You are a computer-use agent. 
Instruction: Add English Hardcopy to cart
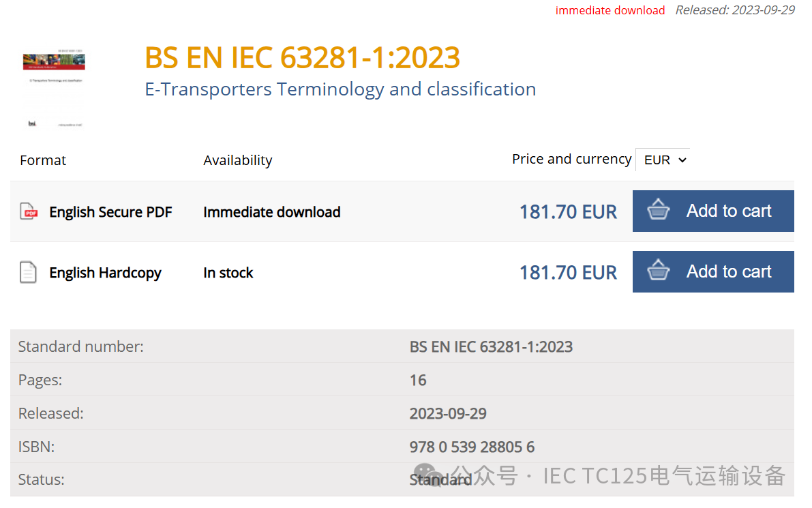click(713, 271)
